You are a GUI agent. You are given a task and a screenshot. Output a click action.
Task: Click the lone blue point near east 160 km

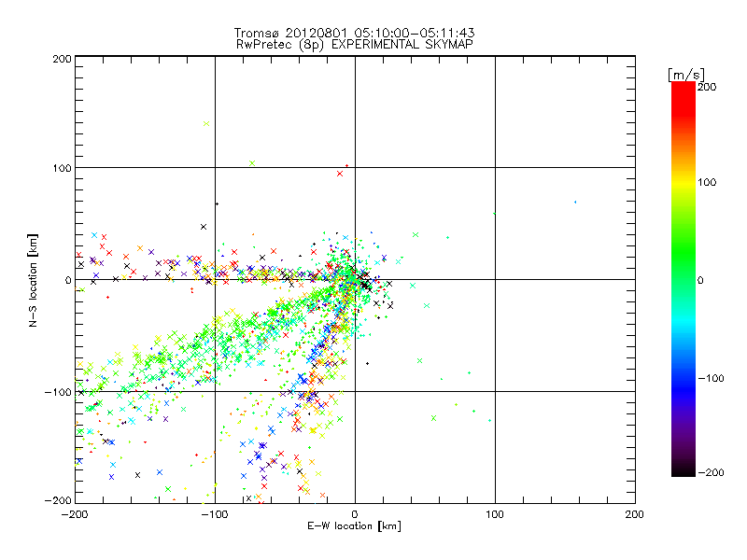tap(575, 202)
